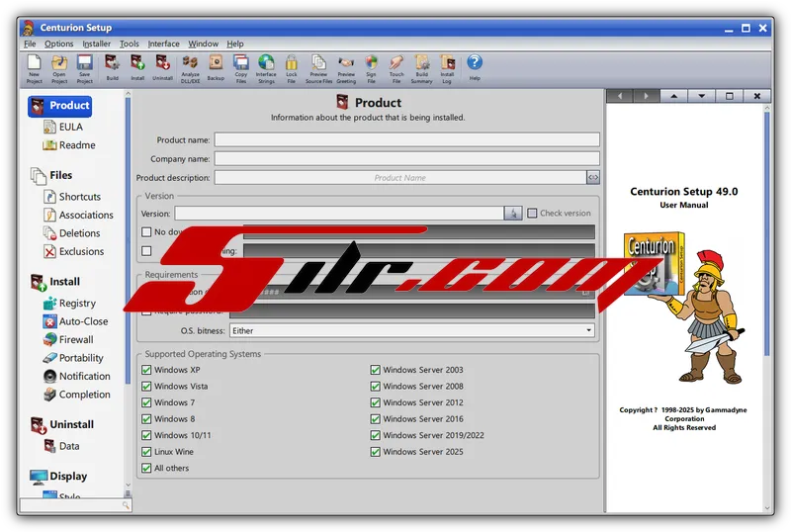Image resolution: width=791 pixels, height=532 pixels.
Task: Uncheck the Windows Server 2025 checkbox
Action: click(x=376, y=452)
